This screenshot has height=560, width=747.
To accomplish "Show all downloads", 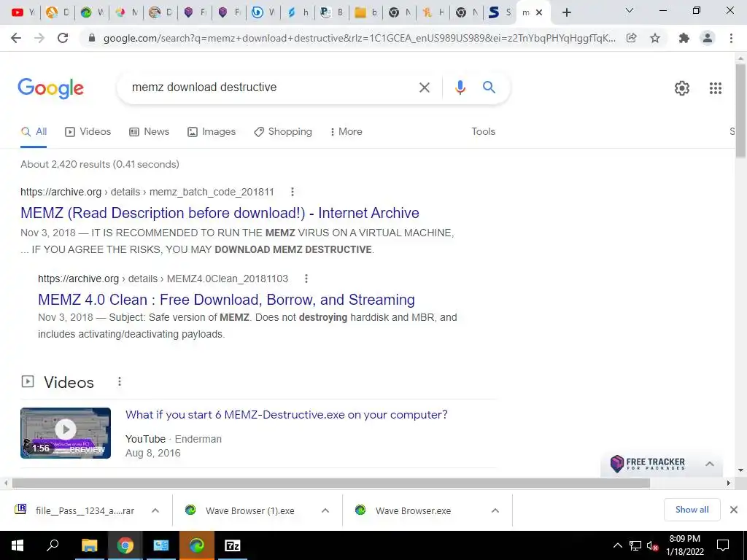I will pyautogui.click(x=692, y=510).
